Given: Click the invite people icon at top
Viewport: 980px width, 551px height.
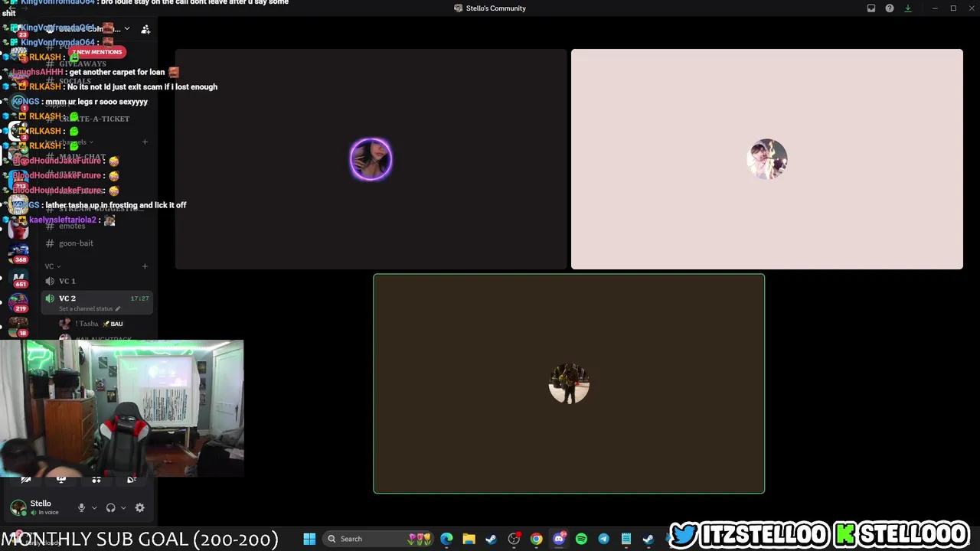Looking at the screenshot, I should 145,29.
